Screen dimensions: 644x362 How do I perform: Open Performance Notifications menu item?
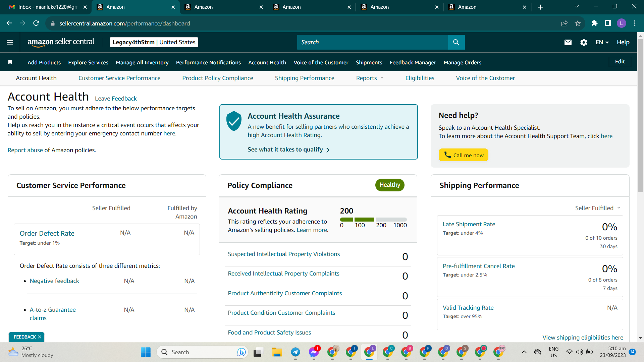(208, 62)
